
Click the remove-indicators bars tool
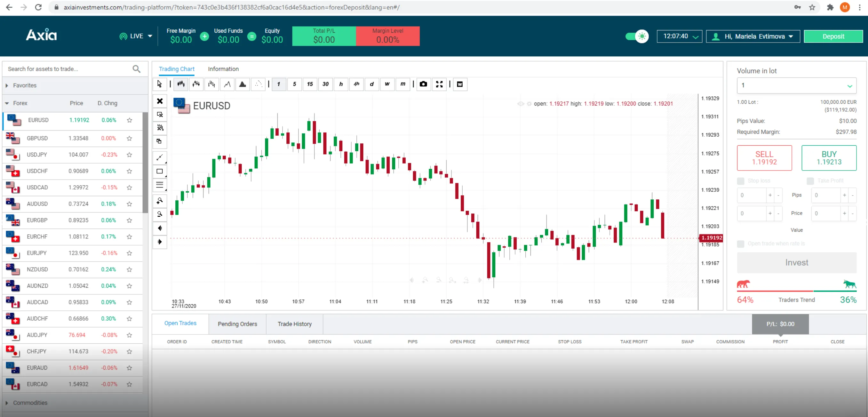coord(160,128)
